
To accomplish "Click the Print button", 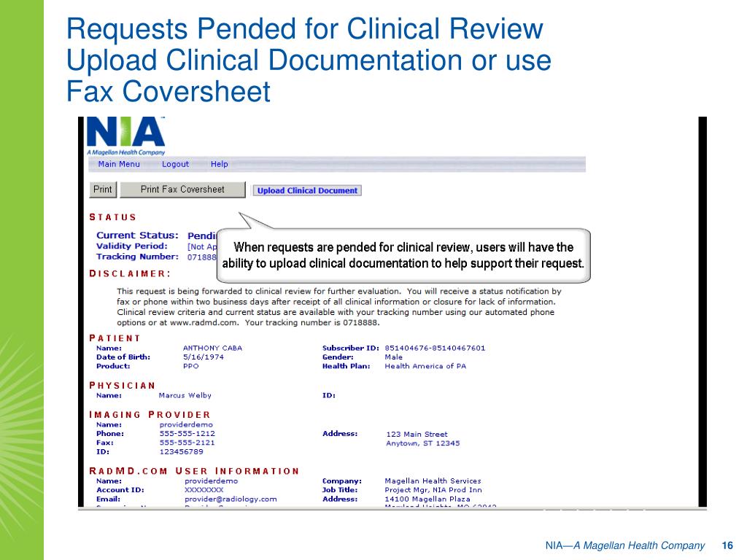I will (x=103, y=190).
